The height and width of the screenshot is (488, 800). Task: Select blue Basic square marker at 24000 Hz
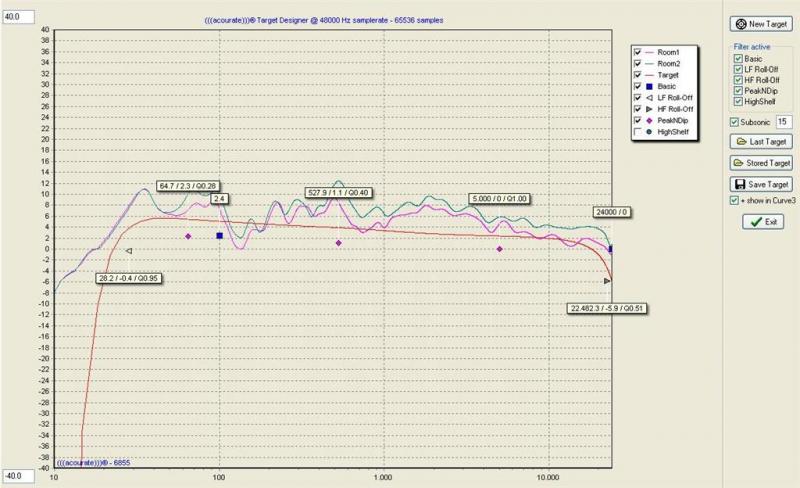pos(611,249)
